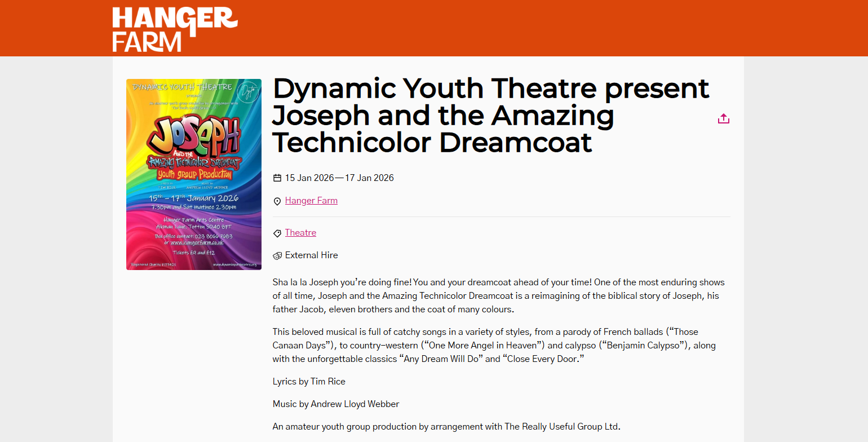Click the Dyt circular logo on the poster

[247, 92]
